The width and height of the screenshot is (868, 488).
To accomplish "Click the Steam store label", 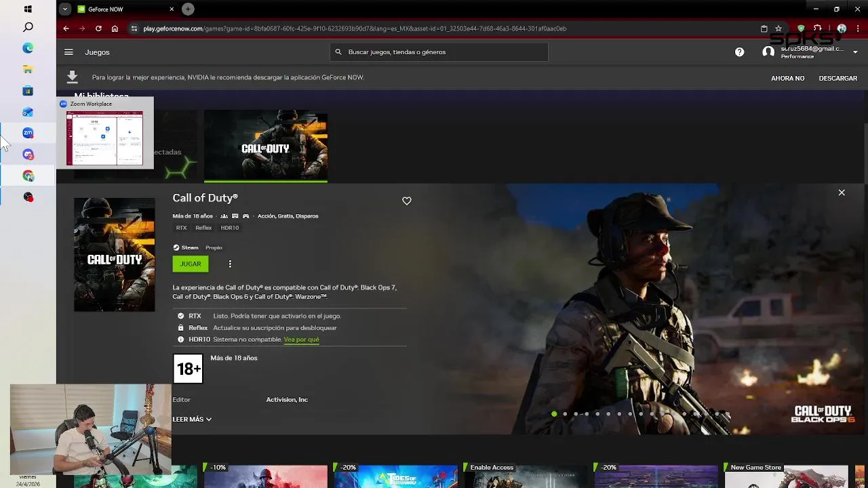I will pyautogui.click(x=186, y=247).
